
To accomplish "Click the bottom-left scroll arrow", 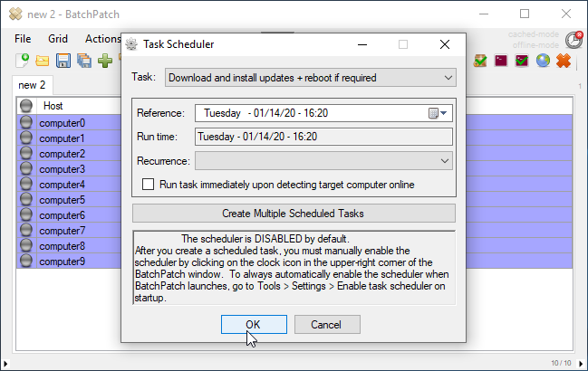I will (x=5, y=363).
